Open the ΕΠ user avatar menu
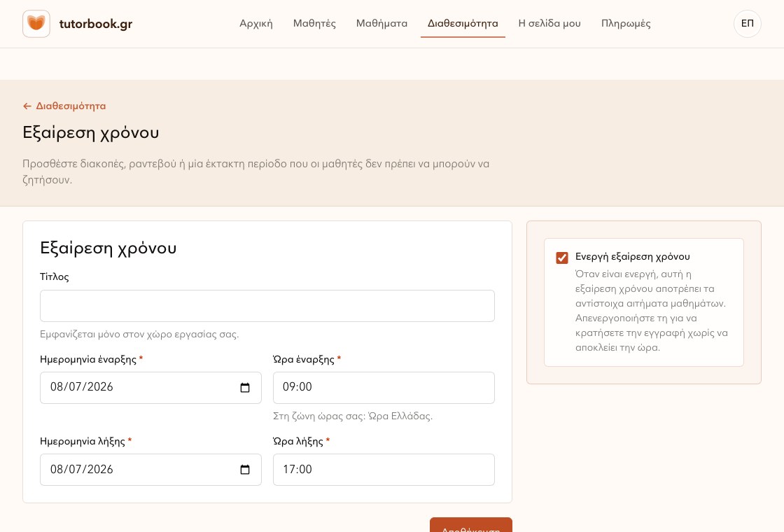784x532 pixels. pos(747,24)
